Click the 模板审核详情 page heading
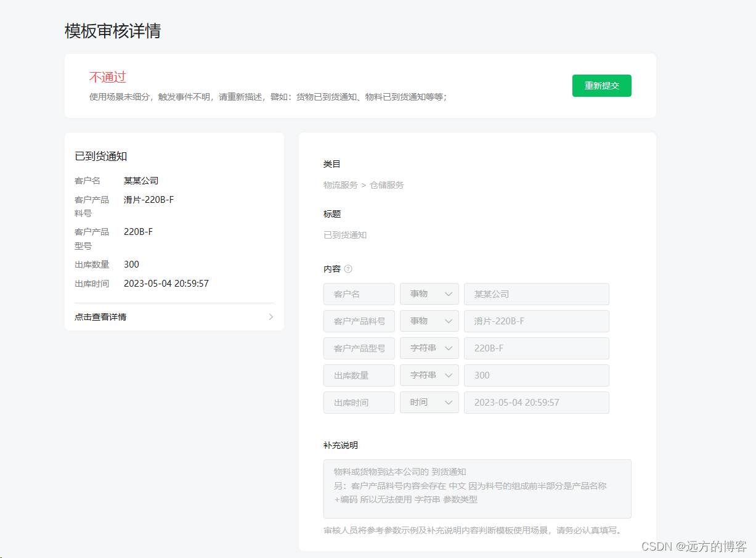Viewport: 756px width, 558px height. click(113, 31)
